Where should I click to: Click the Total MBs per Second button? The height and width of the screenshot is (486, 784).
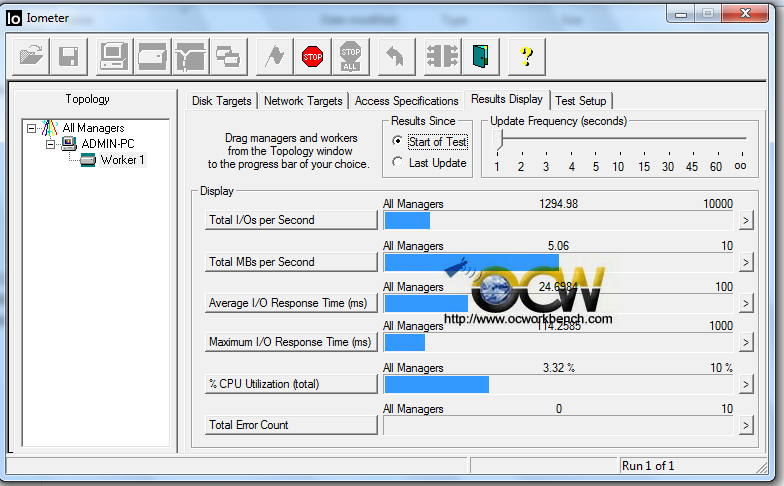coord(291,262)
